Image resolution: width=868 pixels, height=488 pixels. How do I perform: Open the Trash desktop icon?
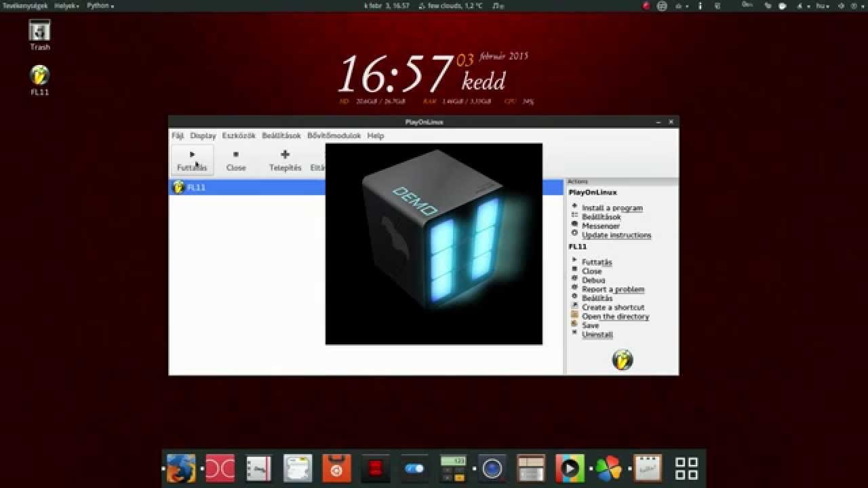[40, 35]
